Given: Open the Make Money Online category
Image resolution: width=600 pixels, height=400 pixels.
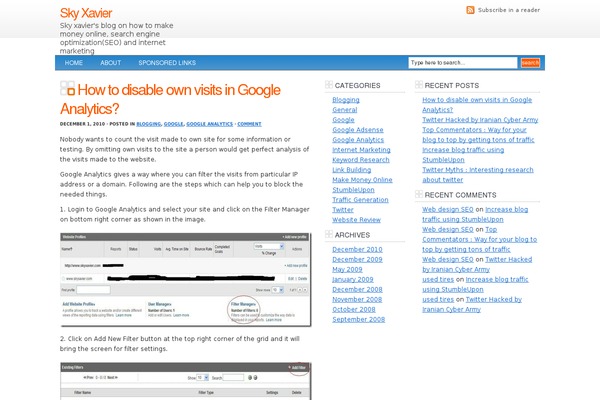Looking at the screenshot, I should click(x=362, y=180).
